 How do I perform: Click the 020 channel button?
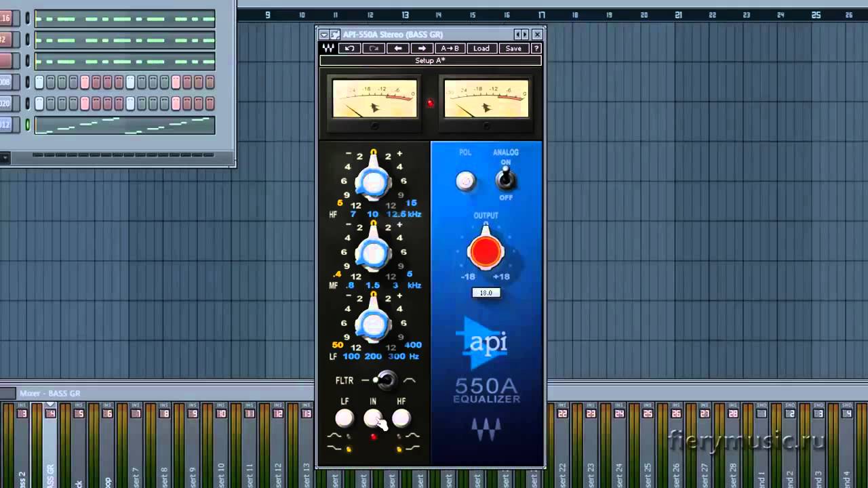[6, 104]
